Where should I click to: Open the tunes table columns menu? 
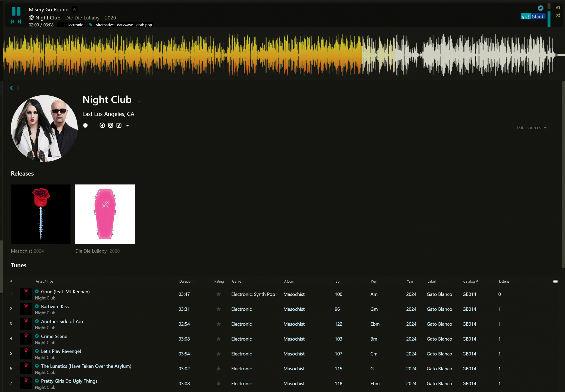[555, 281]
